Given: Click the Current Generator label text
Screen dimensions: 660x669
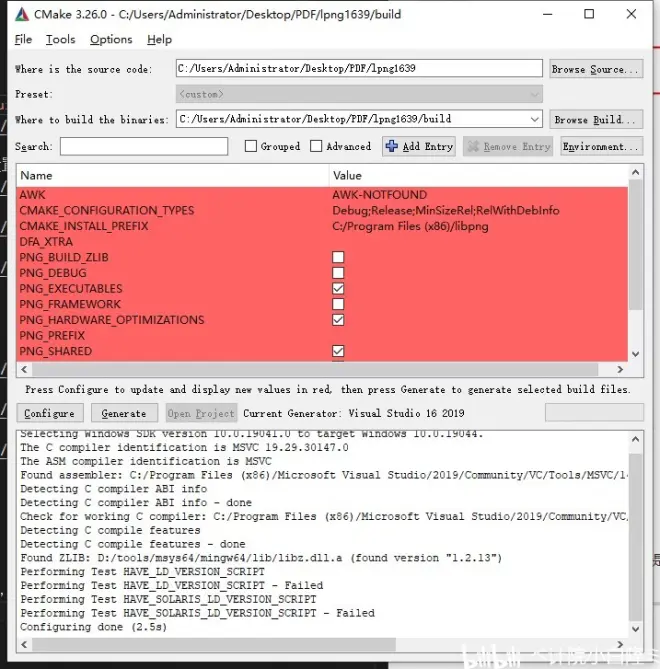Looking at the screenshot, I should 354,413.
